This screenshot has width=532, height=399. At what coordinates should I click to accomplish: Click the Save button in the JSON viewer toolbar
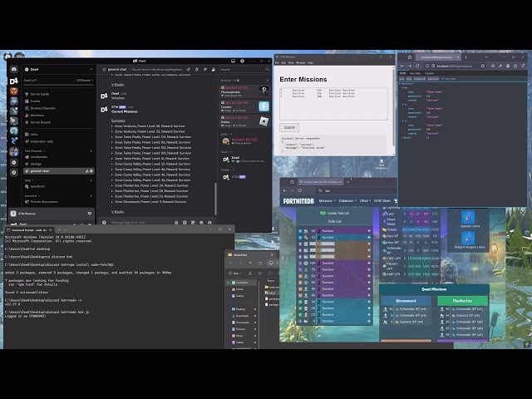[401, 79]
